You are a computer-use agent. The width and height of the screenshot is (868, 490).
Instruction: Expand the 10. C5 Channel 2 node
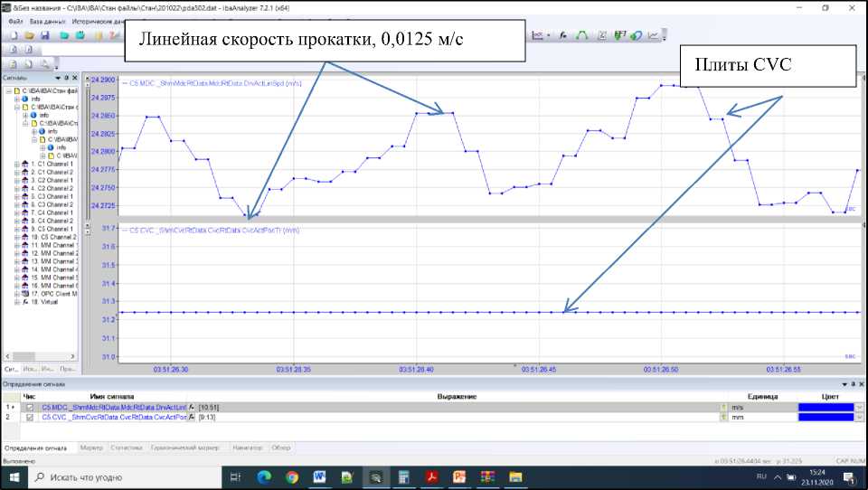16,237
